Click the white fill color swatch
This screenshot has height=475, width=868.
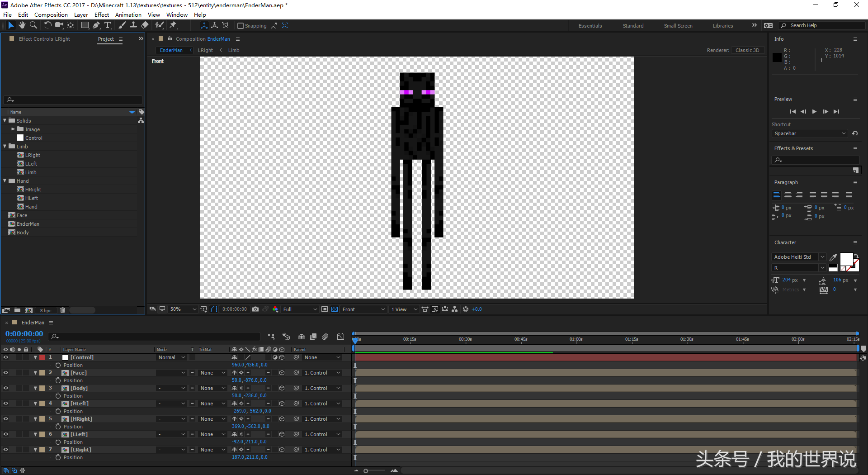tap(846, 259)
